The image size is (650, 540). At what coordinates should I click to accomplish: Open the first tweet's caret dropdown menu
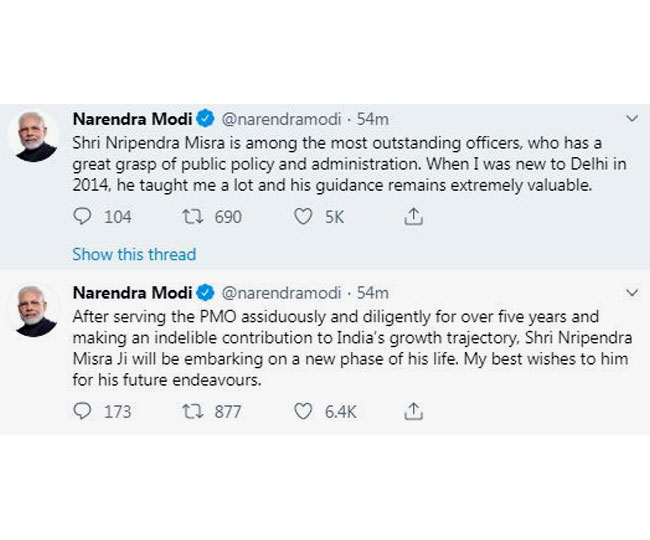pos(630,119)
